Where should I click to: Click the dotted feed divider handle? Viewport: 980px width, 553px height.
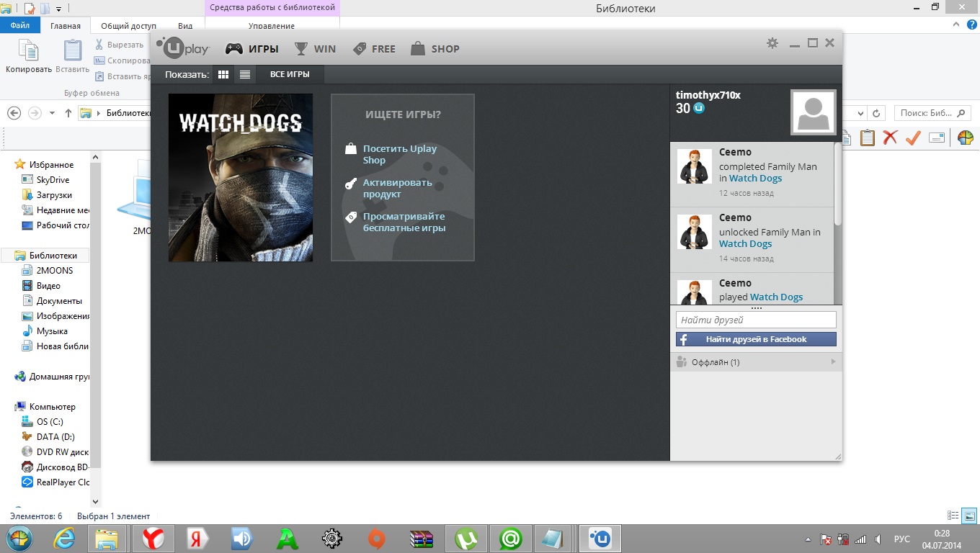point(756,308)
